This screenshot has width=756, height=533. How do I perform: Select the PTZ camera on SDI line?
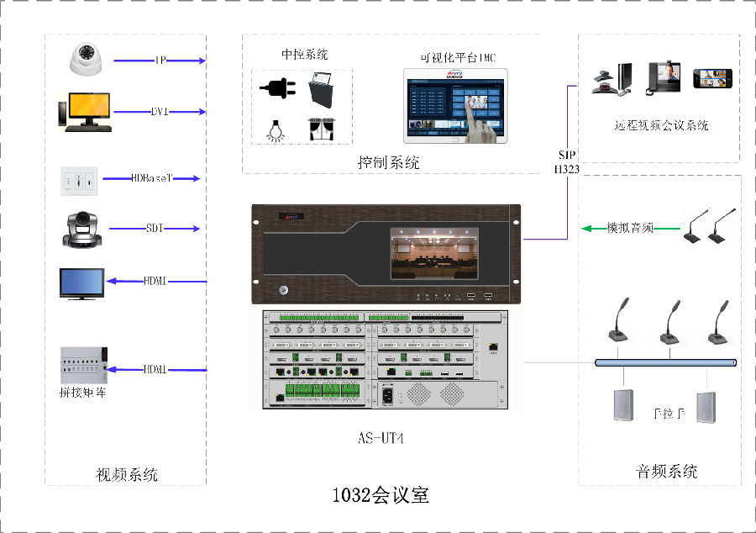click(82, 229)
